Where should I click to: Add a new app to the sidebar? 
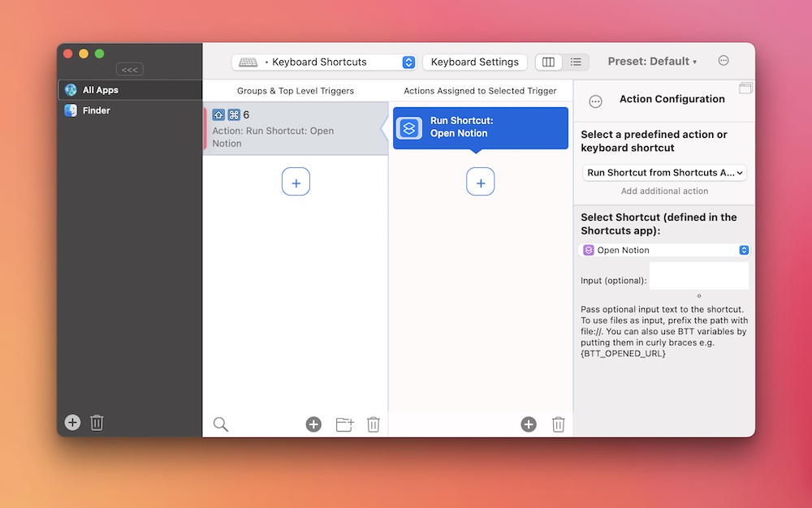72,422
